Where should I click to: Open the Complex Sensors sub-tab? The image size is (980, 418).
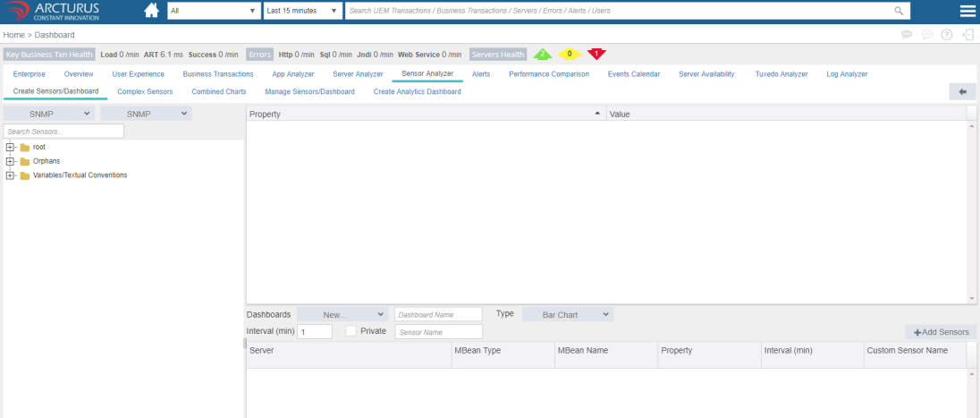point(145,91)
